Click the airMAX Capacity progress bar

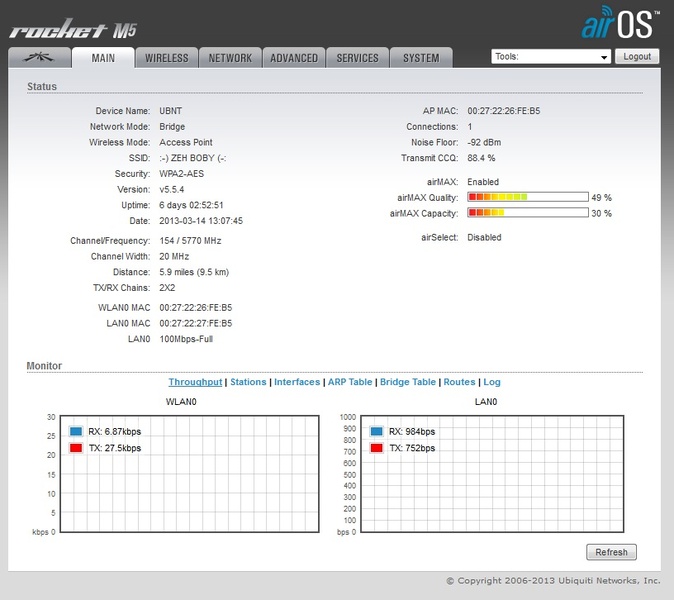(528, 212)
